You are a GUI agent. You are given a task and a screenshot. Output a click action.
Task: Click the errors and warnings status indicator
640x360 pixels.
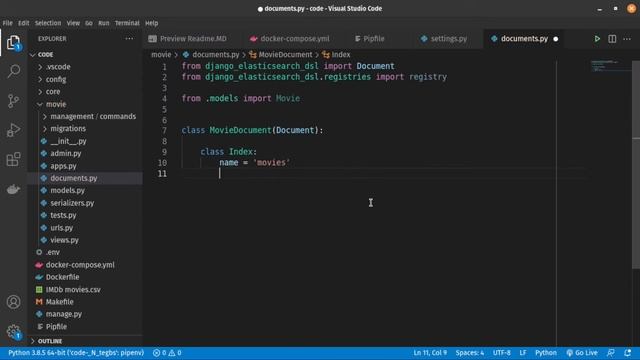167,353
